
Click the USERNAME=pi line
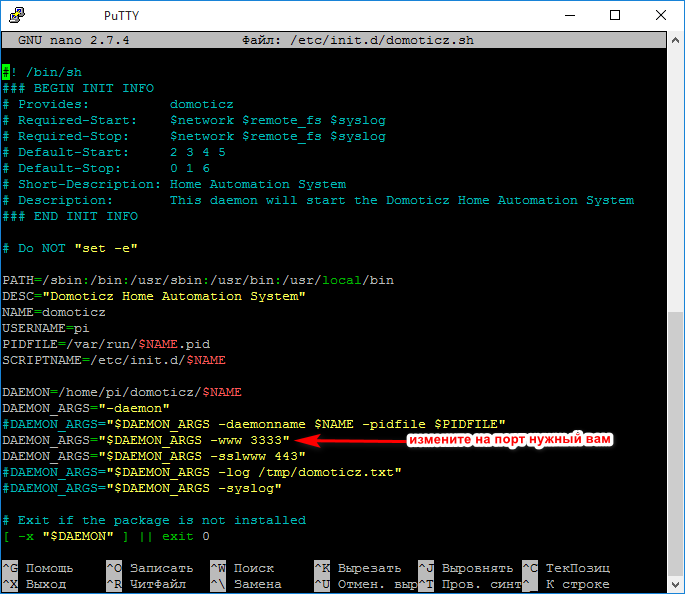[x=46, y=328]
